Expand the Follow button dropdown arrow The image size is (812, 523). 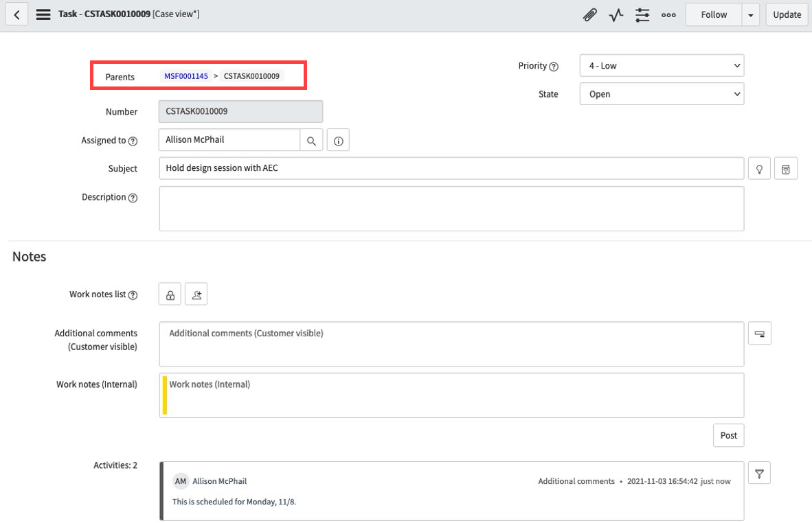[x=750, y=15]
